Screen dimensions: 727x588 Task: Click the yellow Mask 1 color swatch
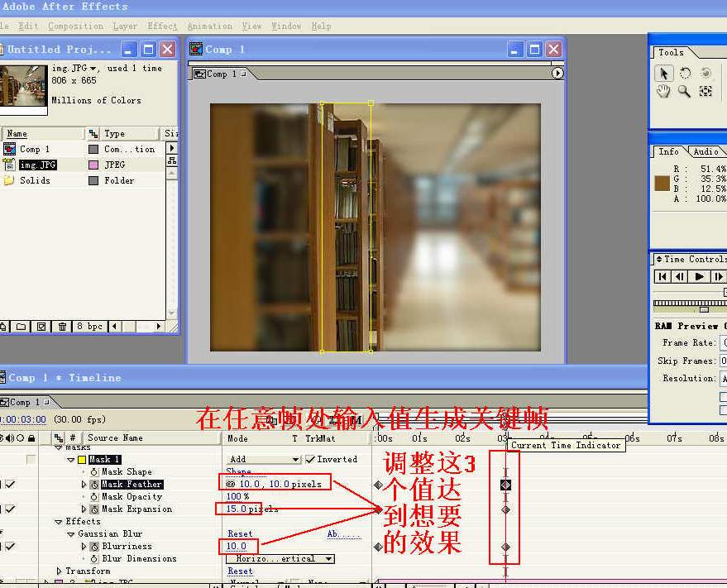click(82, 460)
